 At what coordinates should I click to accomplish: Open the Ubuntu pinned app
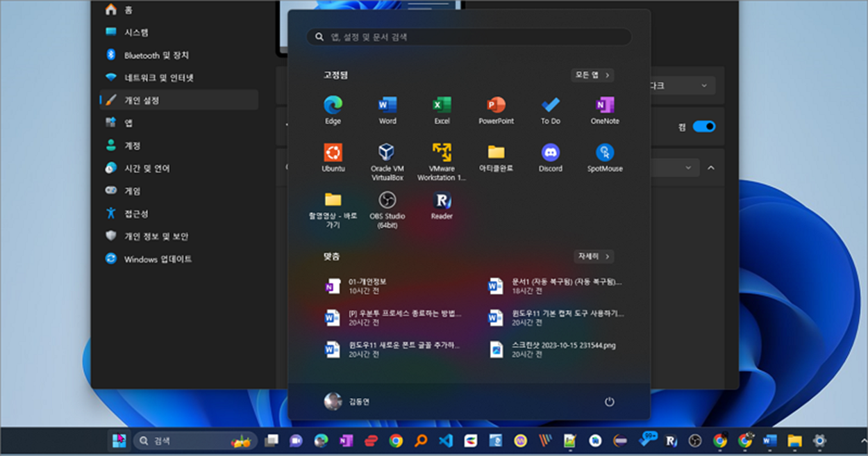tap(333, 158)
